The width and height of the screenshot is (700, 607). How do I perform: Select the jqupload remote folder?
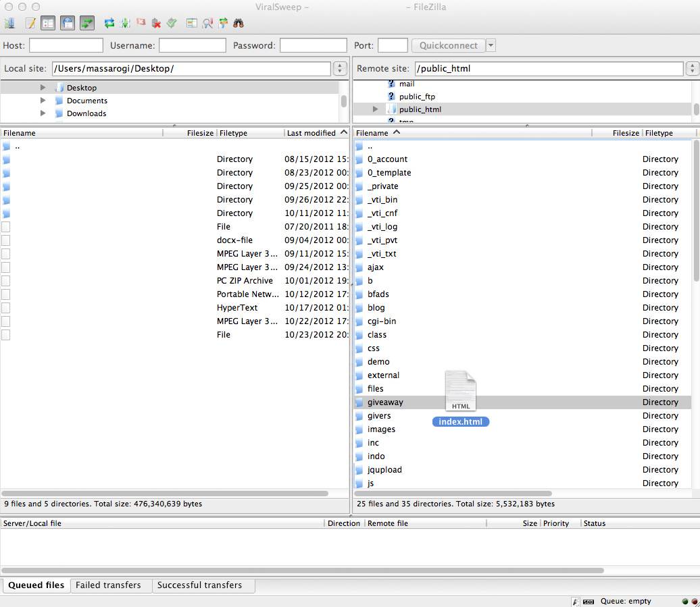(522, 470)
